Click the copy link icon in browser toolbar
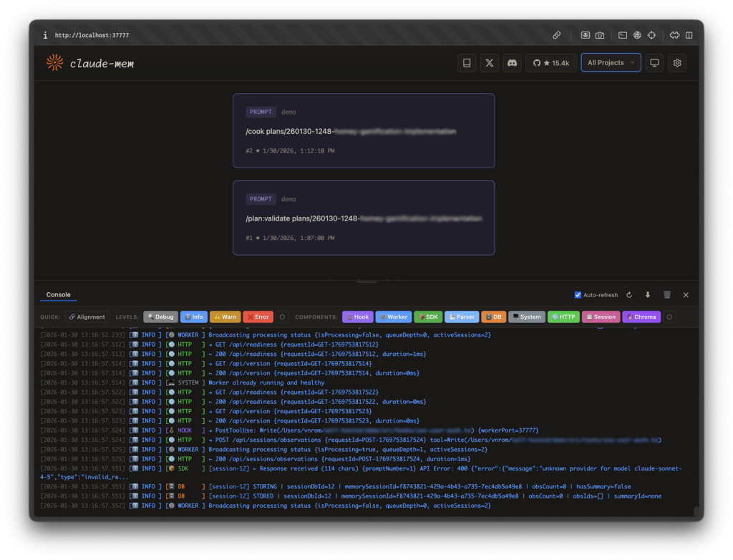Screen dimensions: 733x560 point(556,35)
